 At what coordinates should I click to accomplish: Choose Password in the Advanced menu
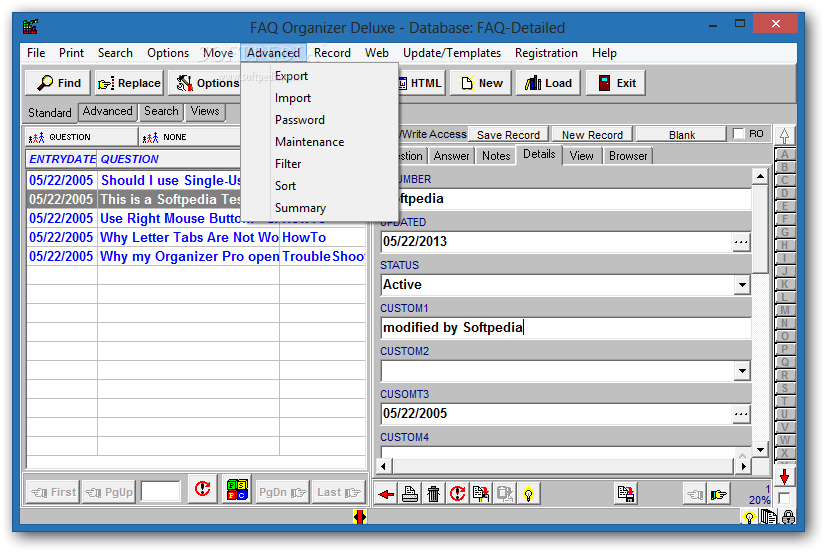[299, 120]
